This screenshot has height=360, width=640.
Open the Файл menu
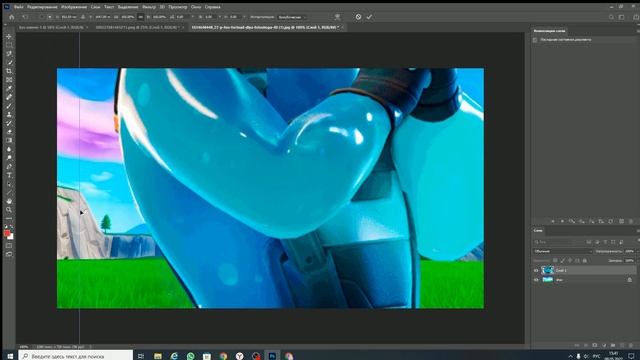(18, 7)
